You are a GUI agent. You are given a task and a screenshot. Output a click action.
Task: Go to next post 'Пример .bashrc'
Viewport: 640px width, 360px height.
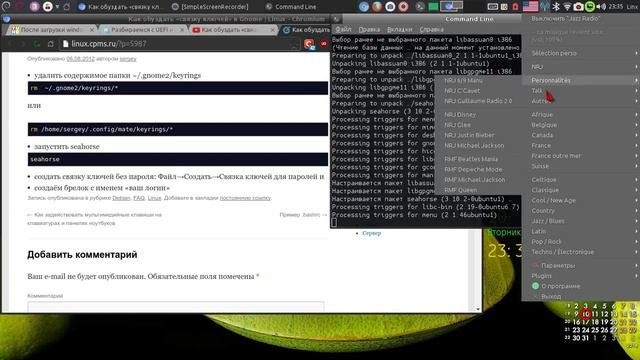click(303, 215)
